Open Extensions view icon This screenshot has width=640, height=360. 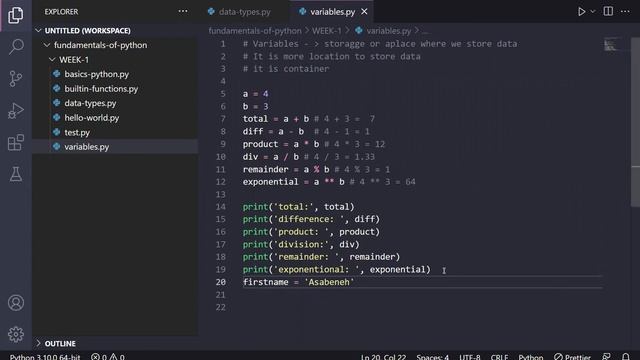coord(16,142)
